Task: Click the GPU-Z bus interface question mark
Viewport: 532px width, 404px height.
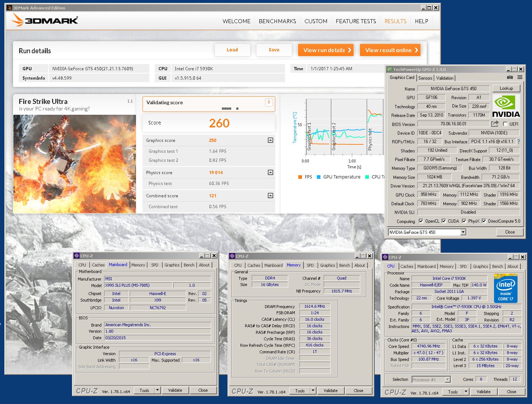Action: pos(519,142)
